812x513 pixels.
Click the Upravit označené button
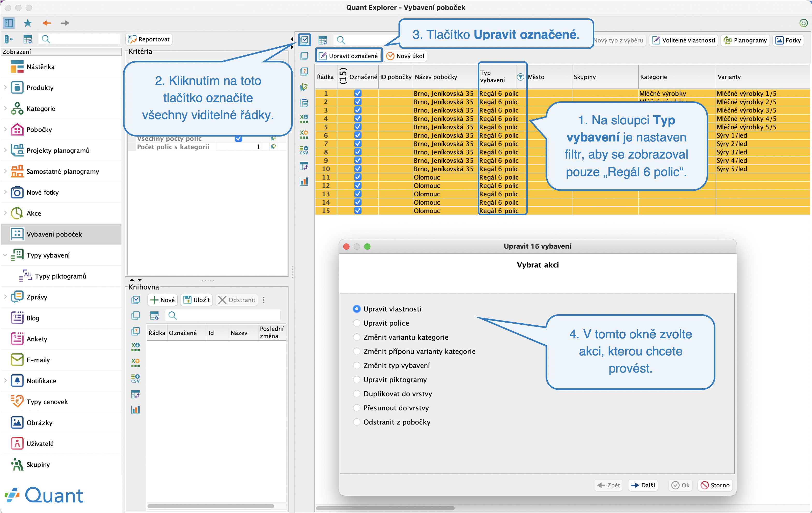coord(349,56)
